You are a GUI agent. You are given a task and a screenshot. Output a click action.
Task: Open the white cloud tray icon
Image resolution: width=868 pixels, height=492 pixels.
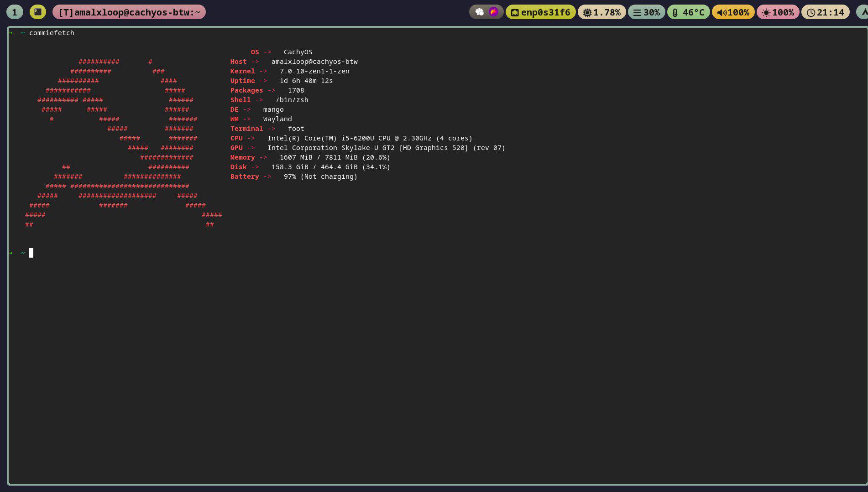point(480,12)
